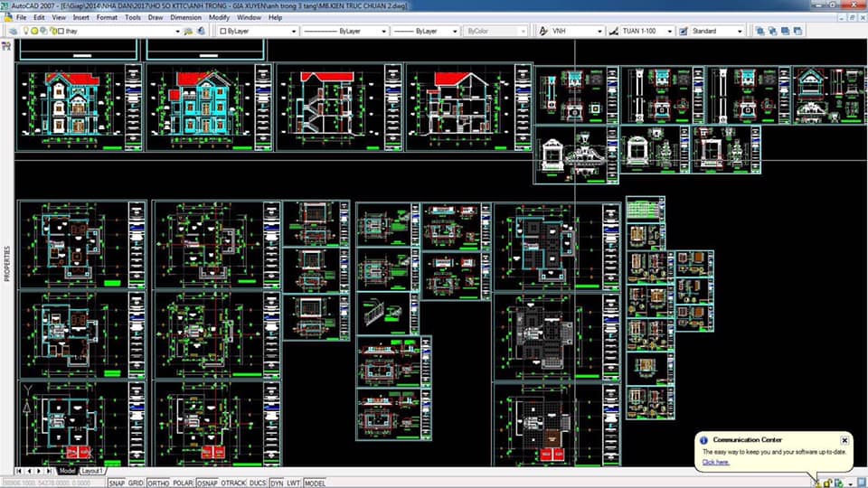Jump to last layout tab arrow
The height and width of the screenshot is (488, 868).
coord(49,471)
